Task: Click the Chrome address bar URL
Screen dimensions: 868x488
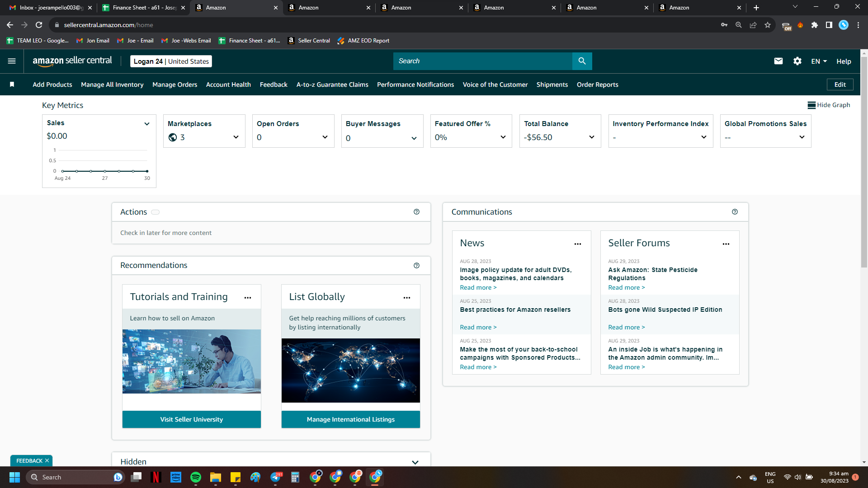Action: click(x=108, y=25)
